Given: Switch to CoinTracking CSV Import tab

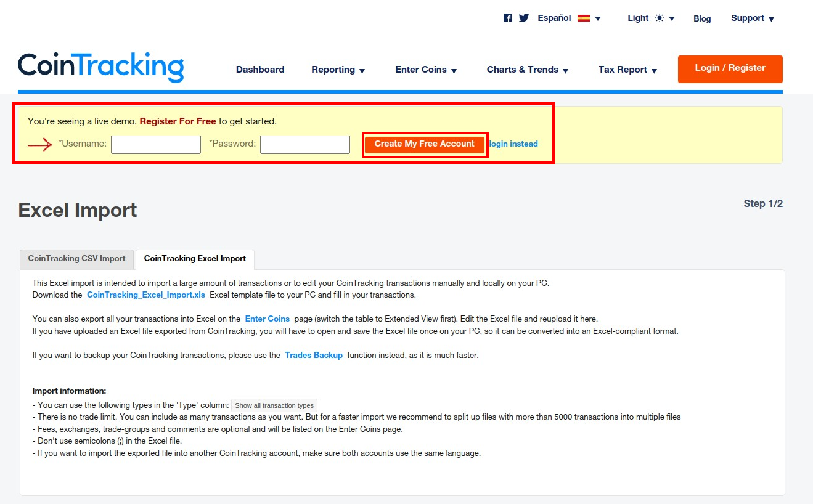Looking at the screenshot, I should click(x=77, y=259).
